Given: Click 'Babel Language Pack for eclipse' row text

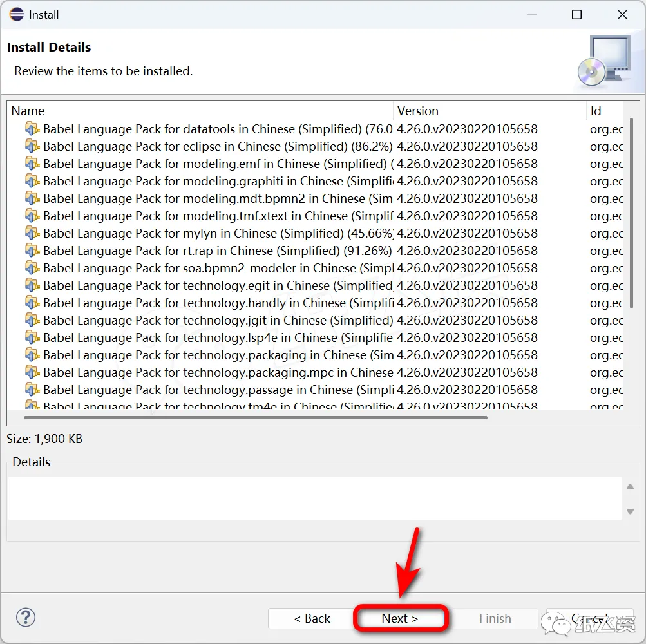Looking at the screenshot, I should pos(218,146).
